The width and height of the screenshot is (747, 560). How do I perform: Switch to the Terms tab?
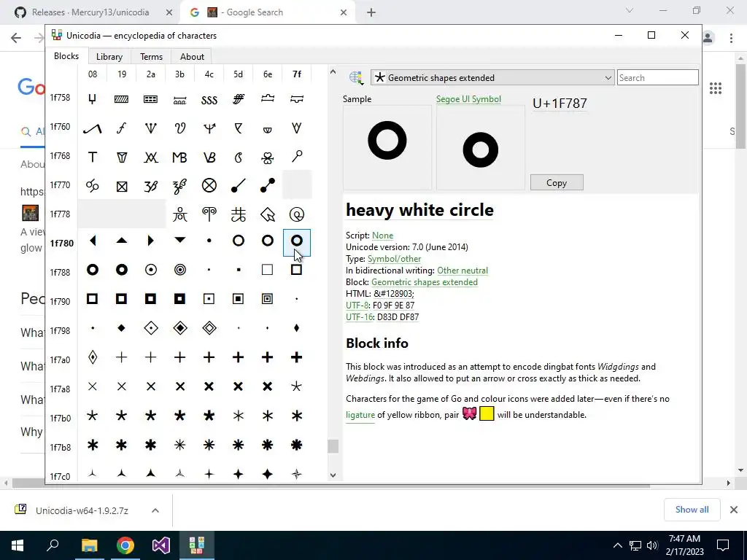click(x=151, y=57)
